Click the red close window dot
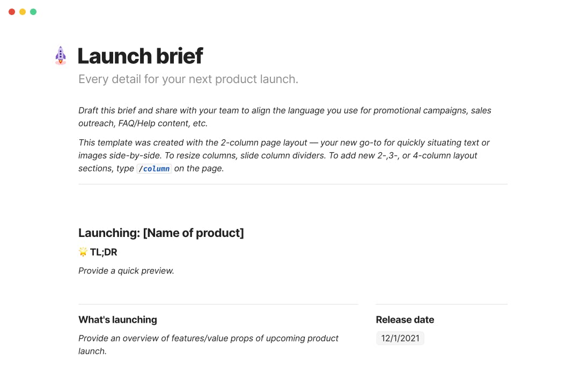Image resolution: width=588 pixels, height=386 pixels. pos(12,12)
